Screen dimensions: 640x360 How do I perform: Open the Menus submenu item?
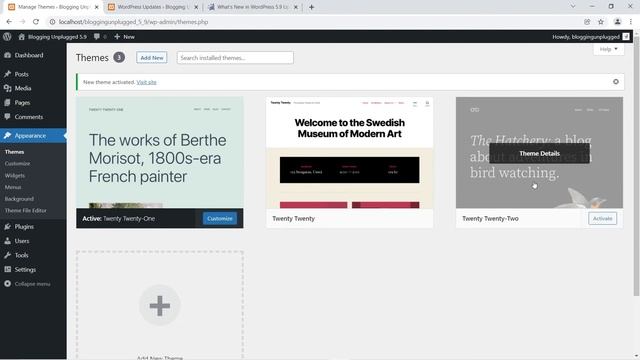point(13,187)
